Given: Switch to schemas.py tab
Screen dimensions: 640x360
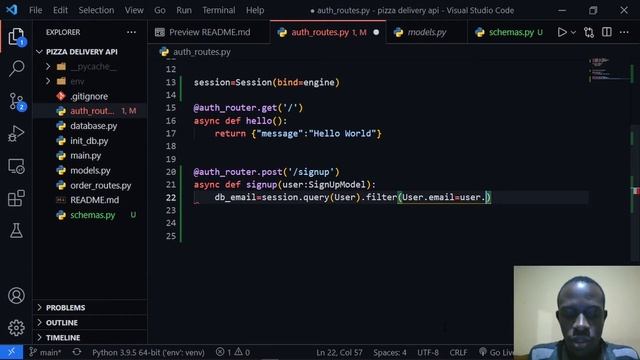Looking at the screenshot, I should 510,32.
